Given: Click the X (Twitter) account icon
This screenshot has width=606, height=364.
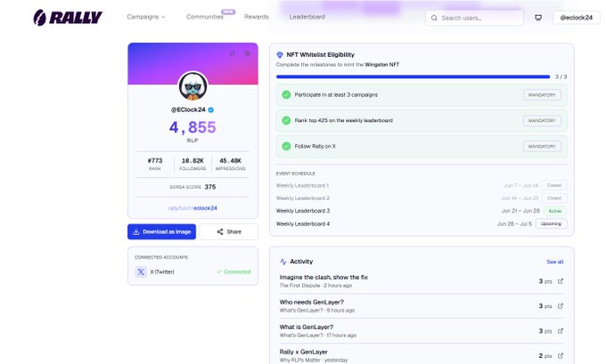Looking at the screenshot, I should tap(141, 271).
